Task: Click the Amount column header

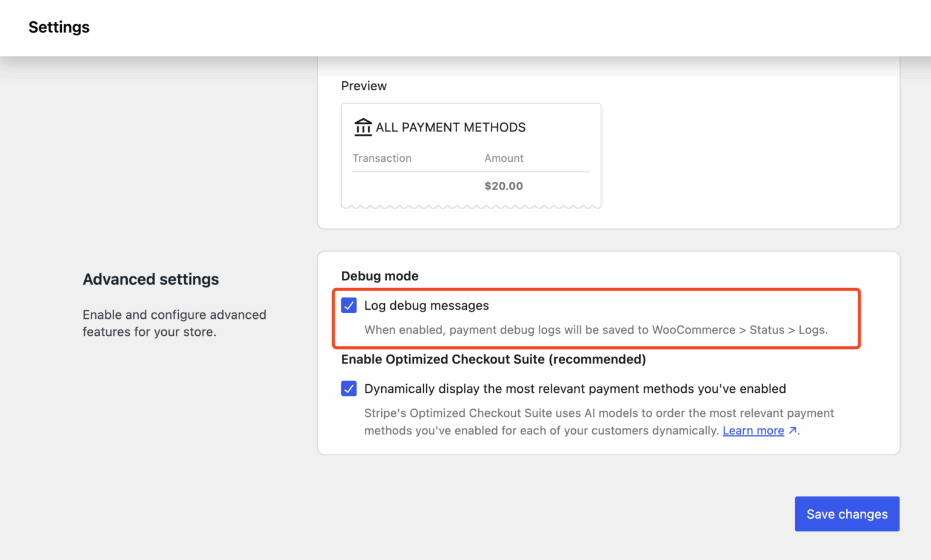Action: point(504,158)
